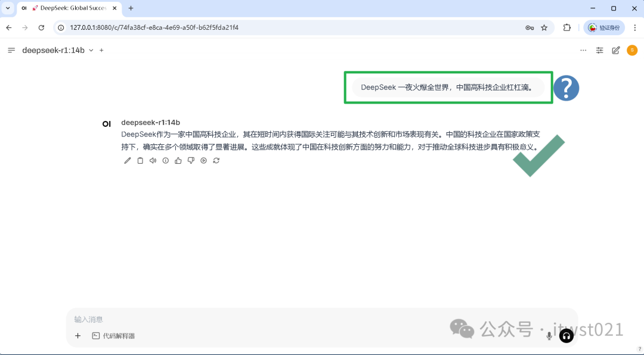The width and height of the screenshot is (644, 355).
Task: Reload the current page
Action: point(41,27)
